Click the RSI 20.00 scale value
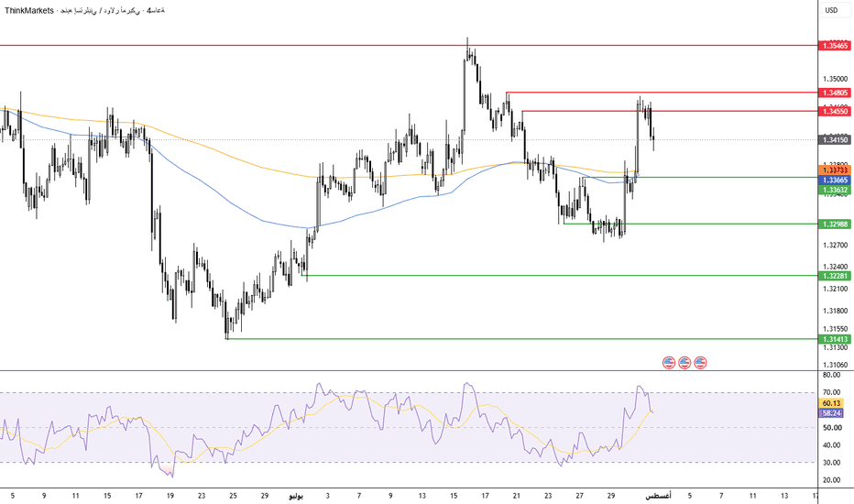 pyautogui.click(x=831, y=480)
